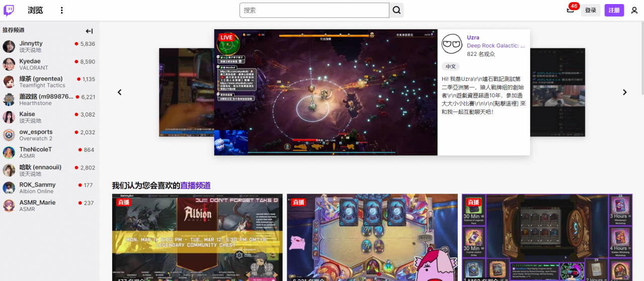Open the Twitch home logo
Screen dimensions: 644x281
pyautogui.click(x=9, y=10)
